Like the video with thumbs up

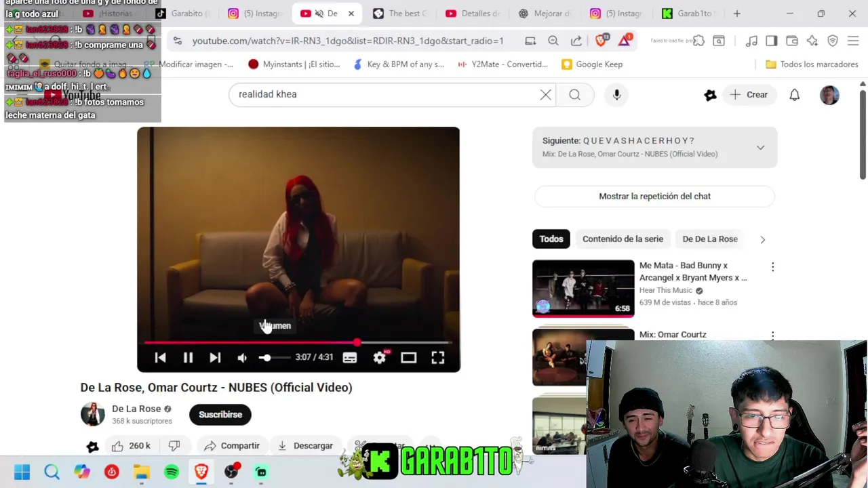pos(131,446)
